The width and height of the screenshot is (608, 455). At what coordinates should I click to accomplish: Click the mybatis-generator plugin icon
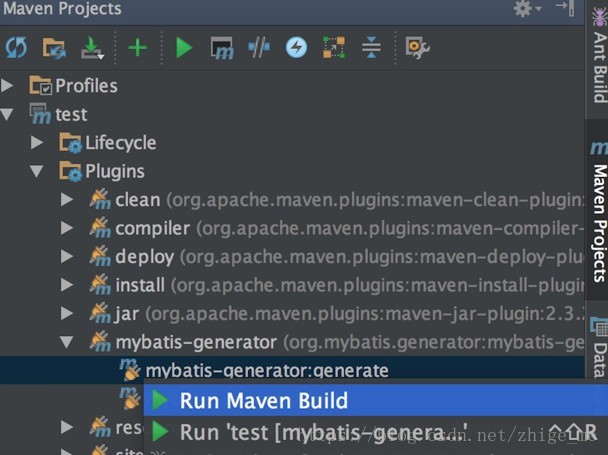tap(100, 341)
